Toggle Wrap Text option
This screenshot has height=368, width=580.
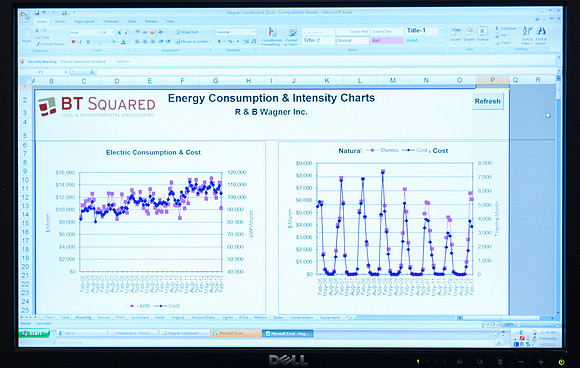[x=187, y=32]
